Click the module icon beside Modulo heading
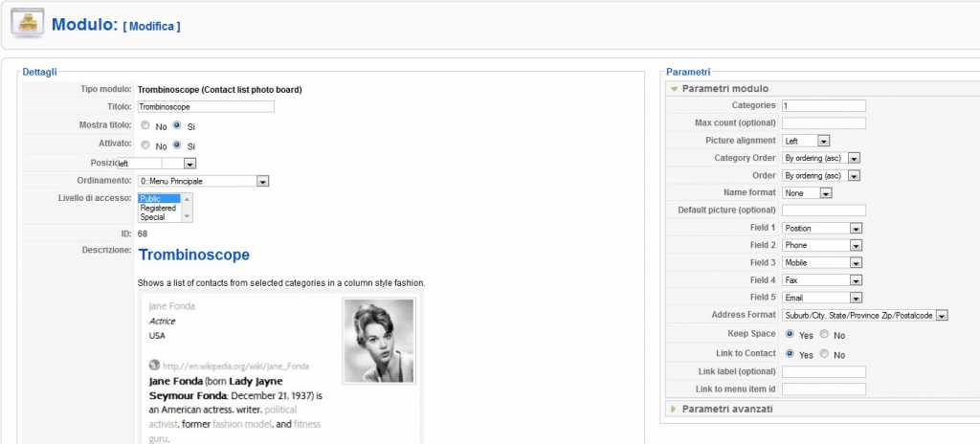 (x=30, y=24)
